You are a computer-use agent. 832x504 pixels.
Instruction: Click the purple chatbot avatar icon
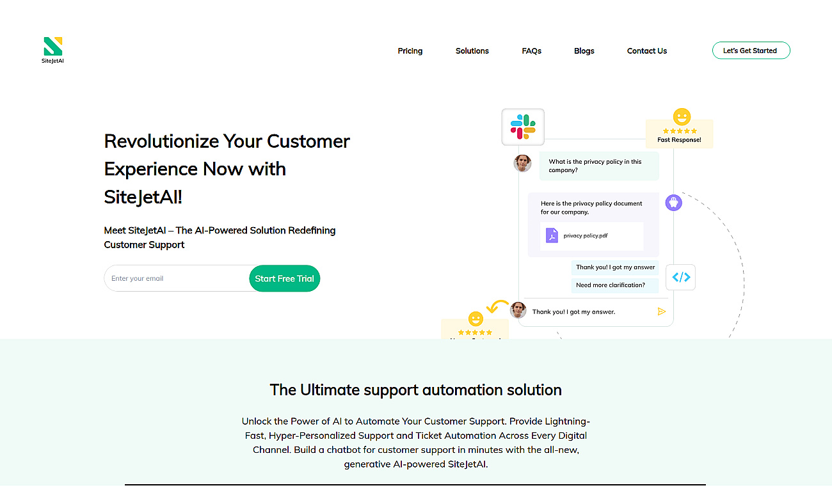point(673,203)
